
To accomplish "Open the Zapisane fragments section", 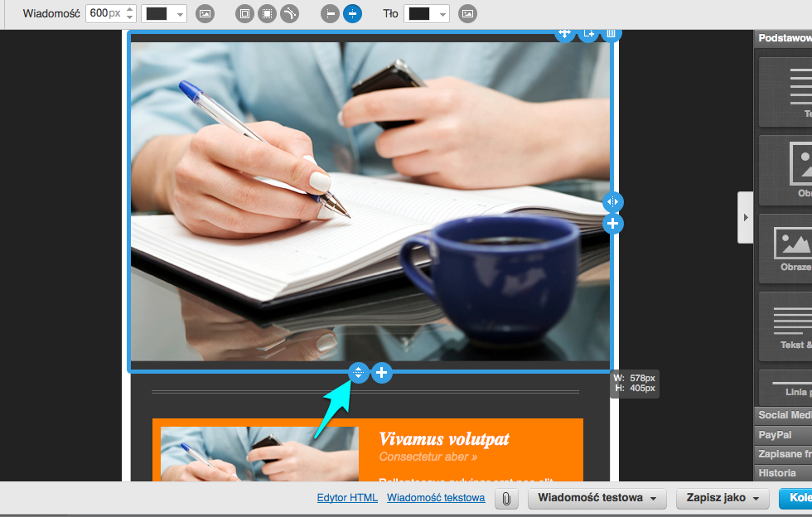I will pos(783,454).
